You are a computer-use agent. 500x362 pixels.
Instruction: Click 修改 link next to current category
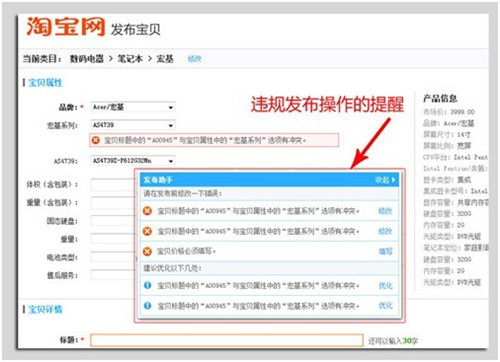(194, 59)
